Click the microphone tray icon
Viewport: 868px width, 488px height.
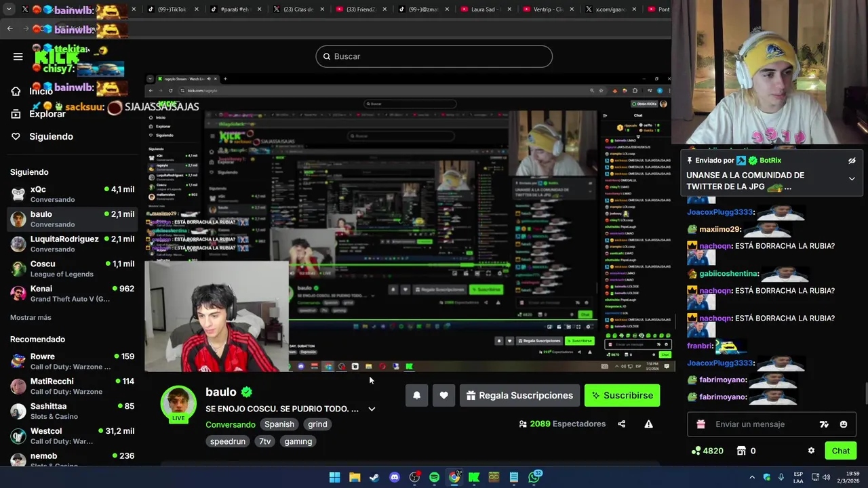[x=781, y=477]
